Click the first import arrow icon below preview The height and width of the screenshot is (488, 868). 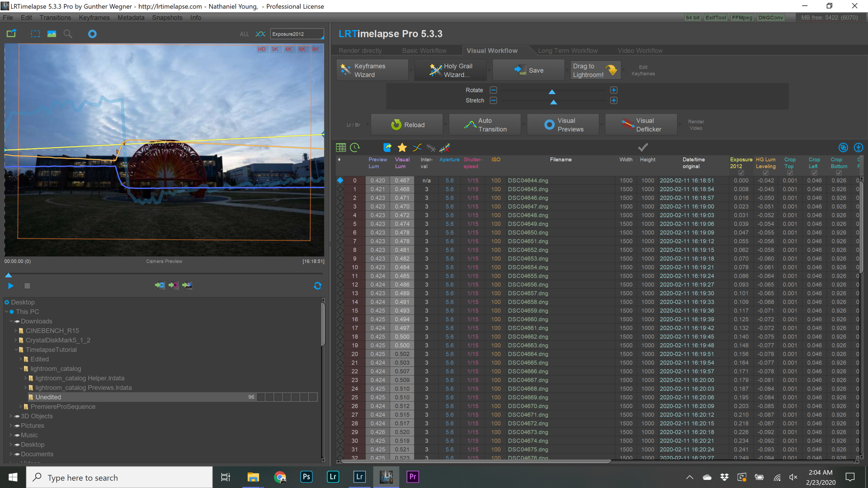[160, 285]
